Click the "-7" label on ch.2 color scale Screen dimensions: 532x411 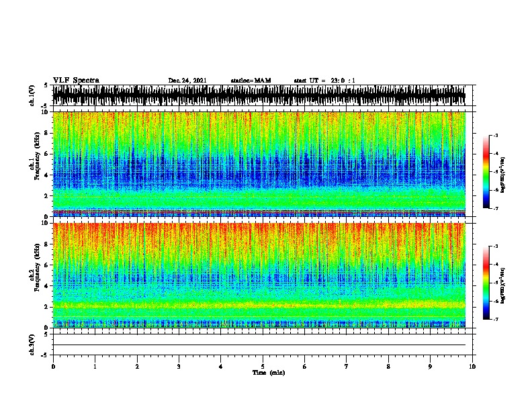(x=495, y=319)
